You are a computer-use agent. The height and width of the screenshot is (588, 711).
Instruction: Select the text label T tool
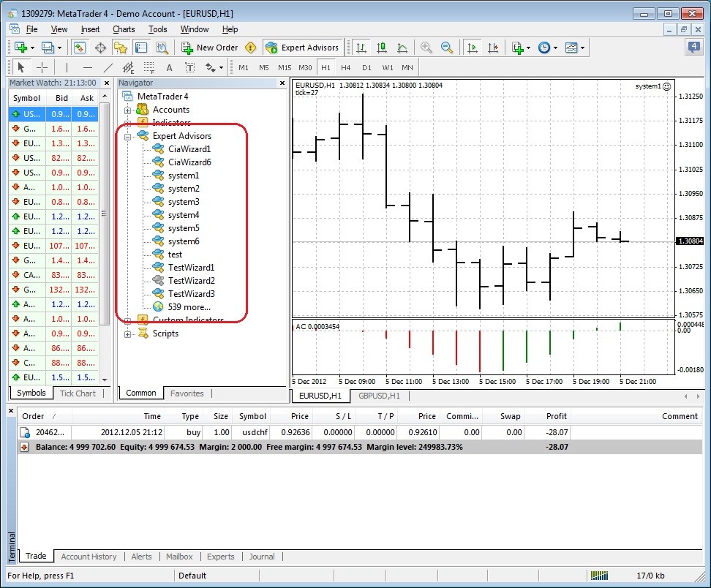[x=190, y=67]
